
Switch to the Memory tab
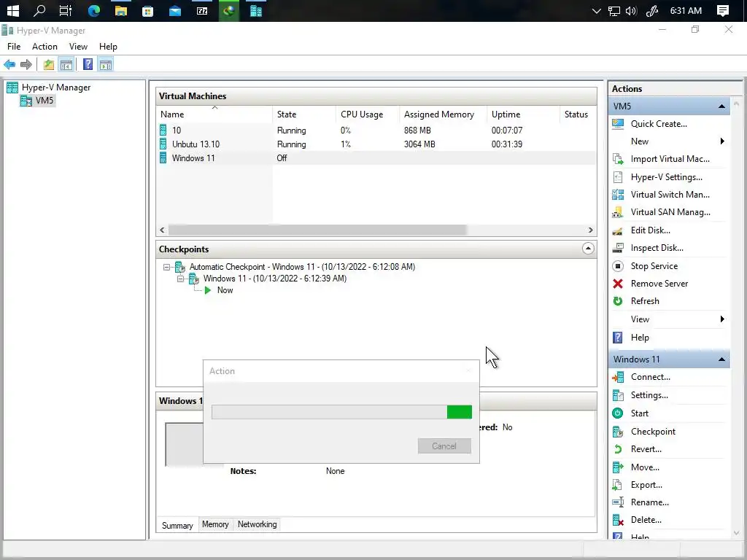[x=215, y=524]
